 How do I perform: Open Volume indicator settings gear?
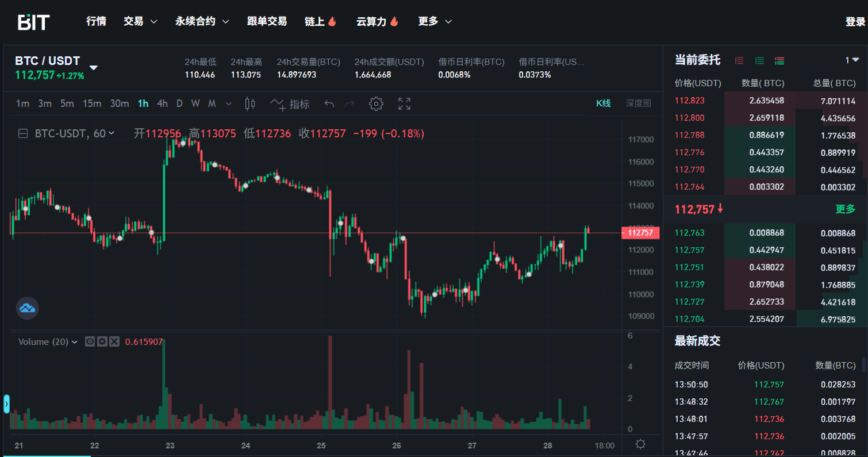pos(102,341)
